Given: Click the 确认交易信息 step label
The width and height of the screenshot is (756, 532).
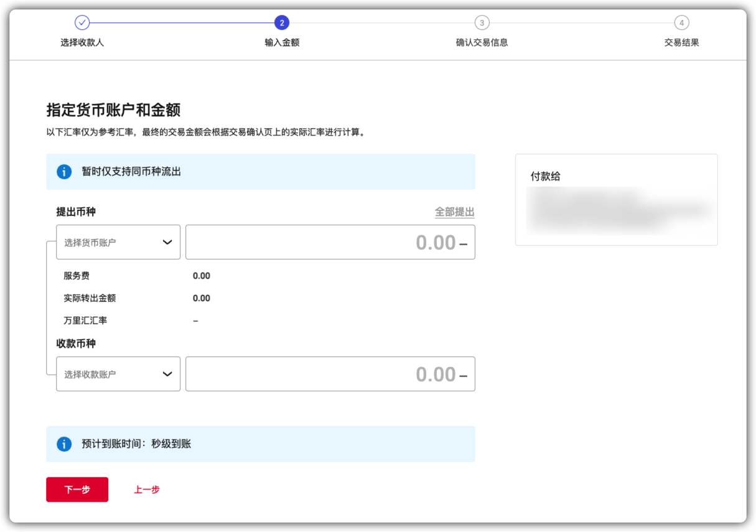Looking at the screenshot, I should tap(481, 42).
